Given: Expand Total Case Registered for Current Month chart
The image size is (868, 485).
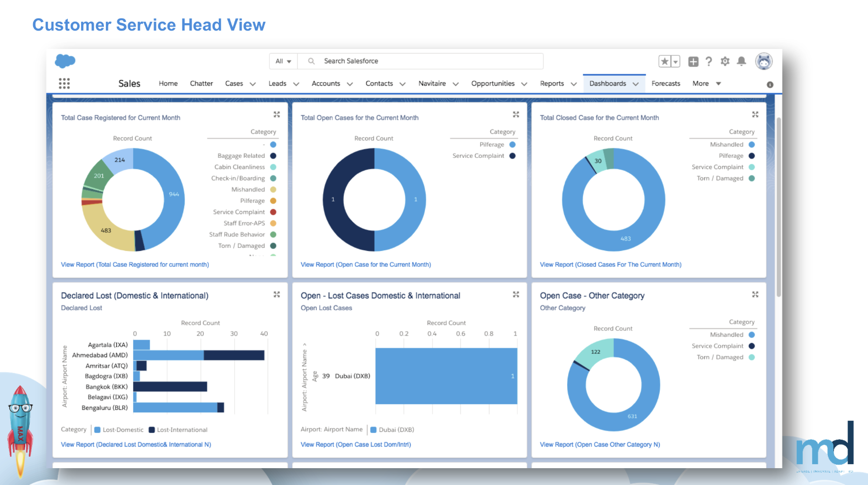Looking at the screenshot, I should [277, 114].
